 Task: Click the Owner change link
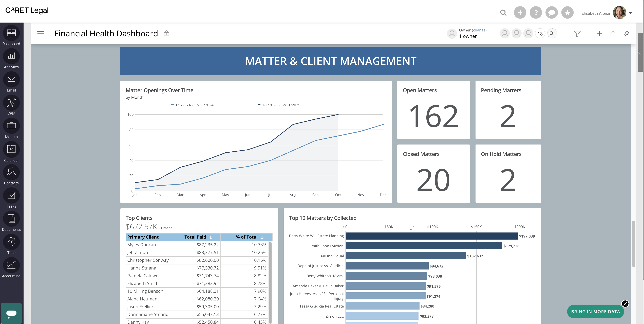pyautogui.click(x=479, y=30)
